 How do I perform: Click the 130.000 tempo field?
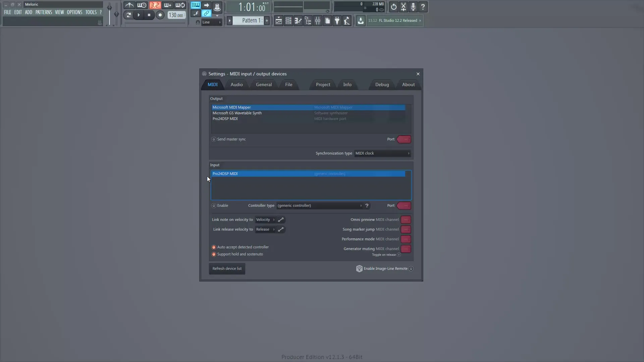[x=176, y=15]
